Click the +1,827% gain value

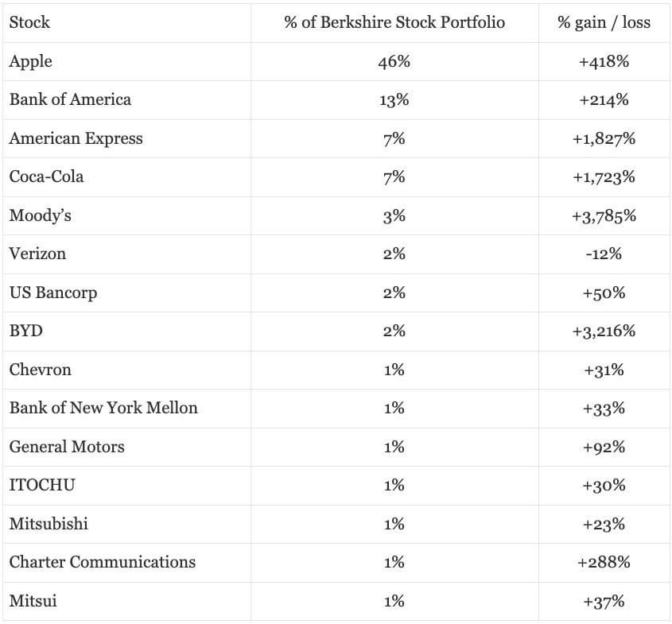(x=604, y=138)
